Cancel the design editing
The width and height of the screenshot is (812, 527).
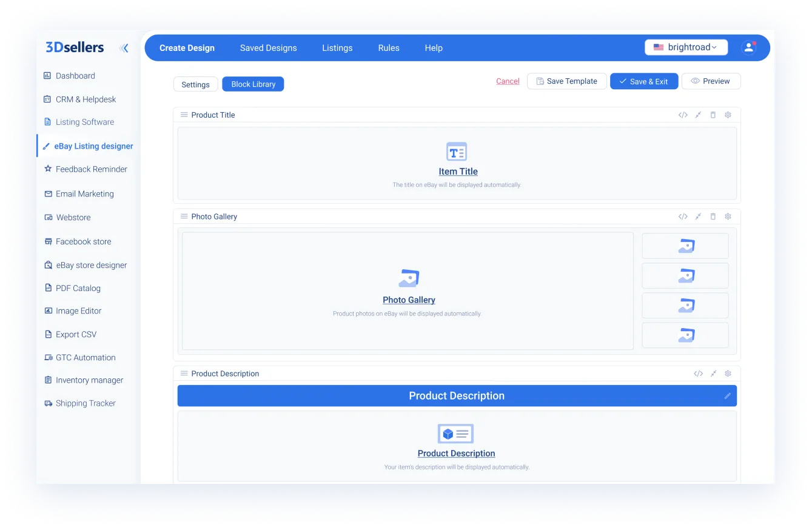click(x=508, y=81)
